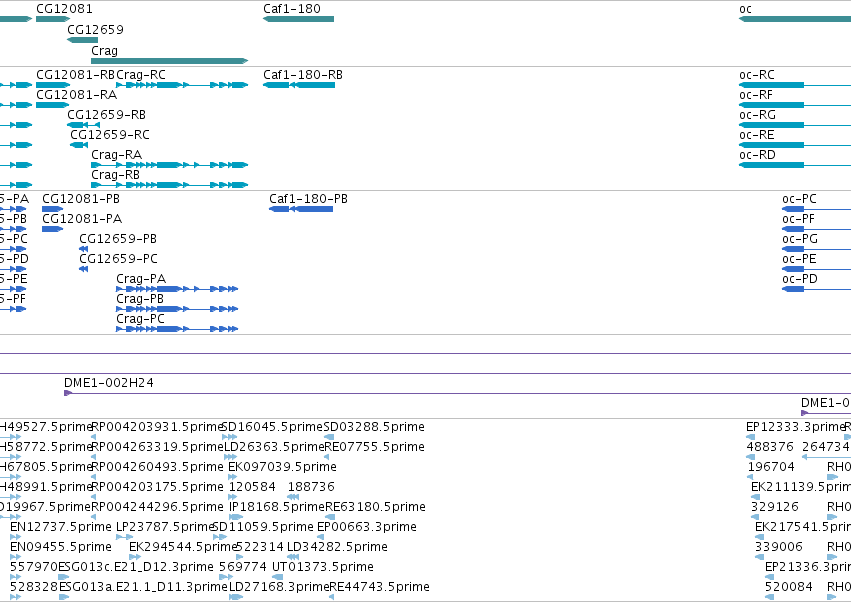Select transcript oc-RE
This screenshot has height=602, width=851.
(795, 145)
